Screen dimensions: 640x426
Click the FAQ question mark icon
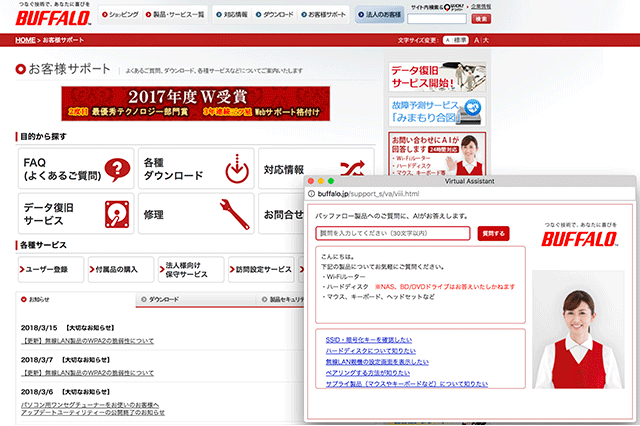(x=118, y=169)
